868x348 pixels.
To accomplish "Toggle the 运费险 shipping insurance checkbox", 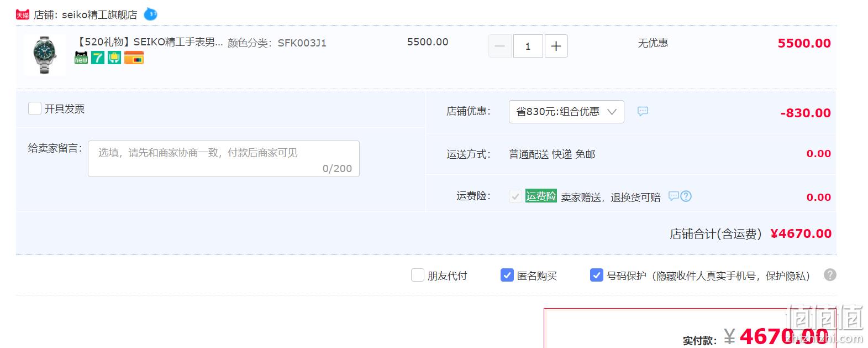I will 515,196.
